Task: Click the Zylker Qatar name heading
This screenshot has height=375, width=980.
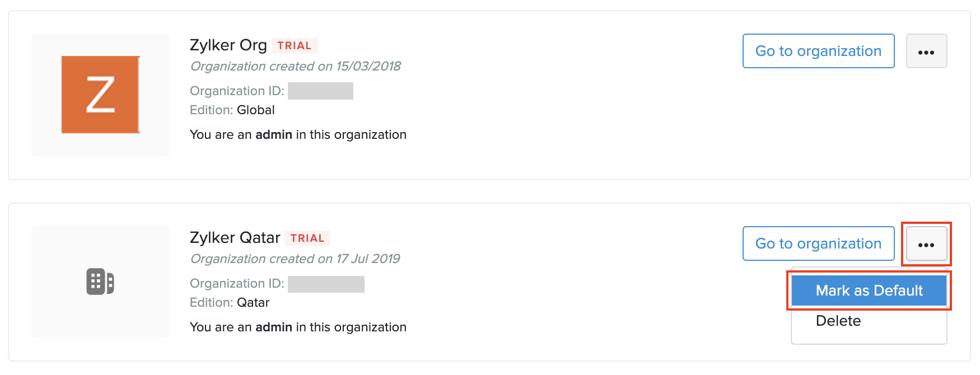Action: pos(235,238)
